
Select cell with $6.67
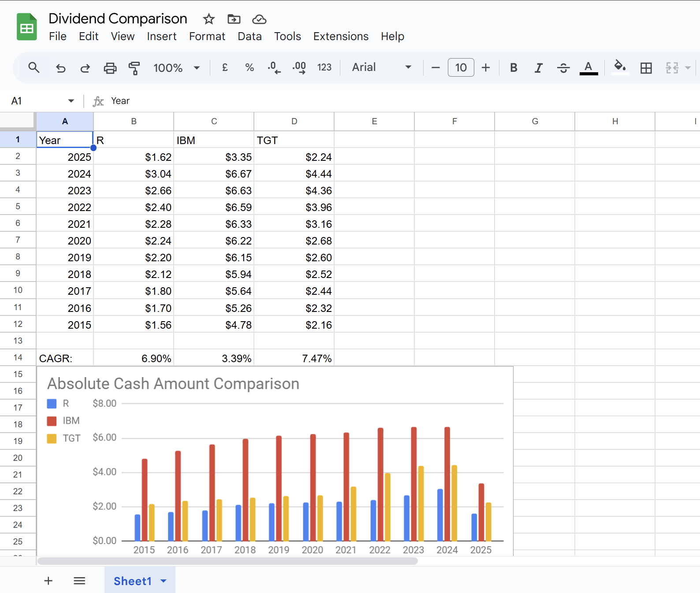[214, 174]
